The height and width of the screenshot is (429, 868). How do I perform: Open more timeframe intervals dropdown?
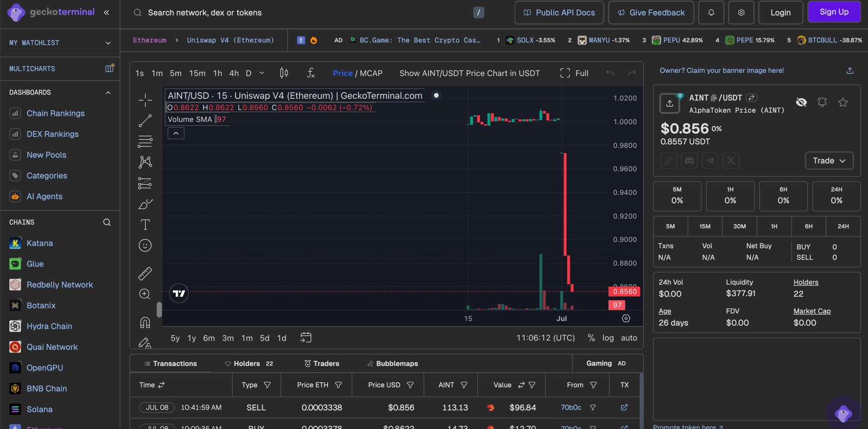(x=262, y=73)
